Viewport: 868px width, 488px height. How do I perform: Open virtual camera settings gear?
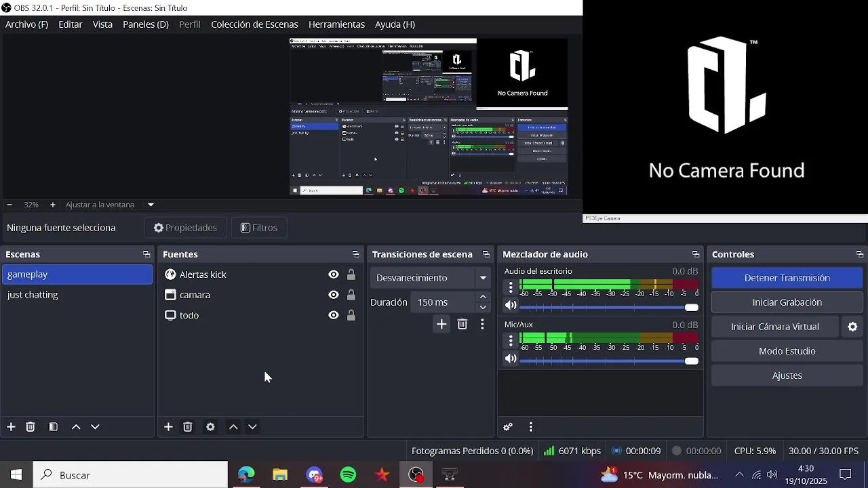pyautogui.click(x=852, y=327)
